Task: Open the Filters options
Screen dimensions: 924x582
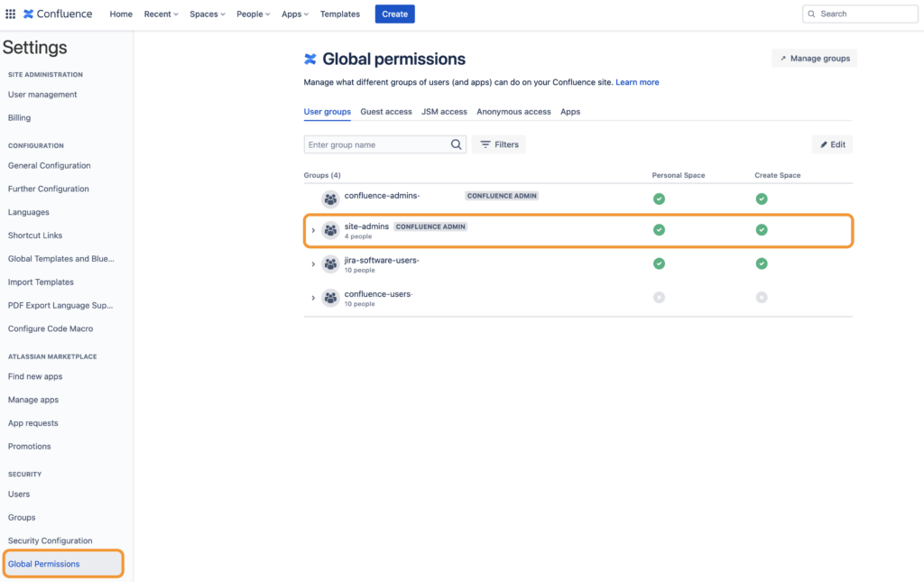Action: [x=498, y=144]
